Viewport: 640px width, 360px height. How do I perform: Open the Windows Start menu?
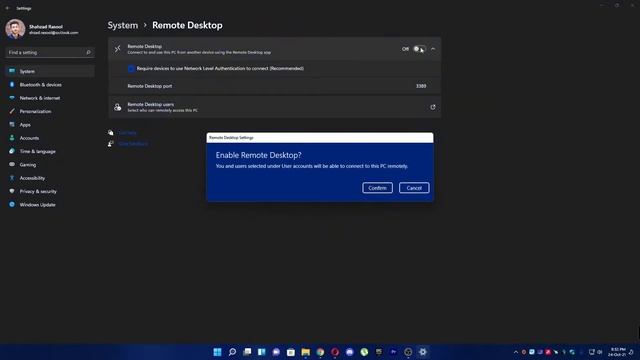click(x=218, y=352)
